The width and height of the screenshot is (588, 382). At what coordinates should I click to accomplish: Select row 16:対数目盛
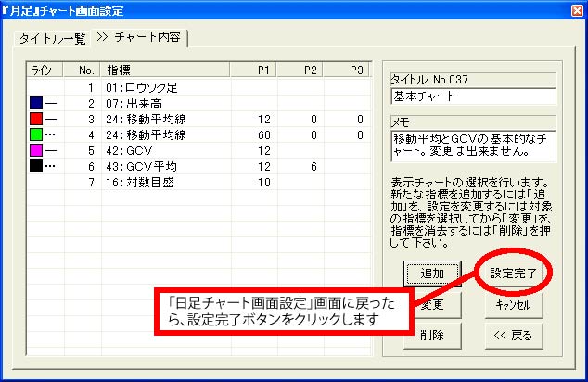pyautogui.click(x=199, y=182)
